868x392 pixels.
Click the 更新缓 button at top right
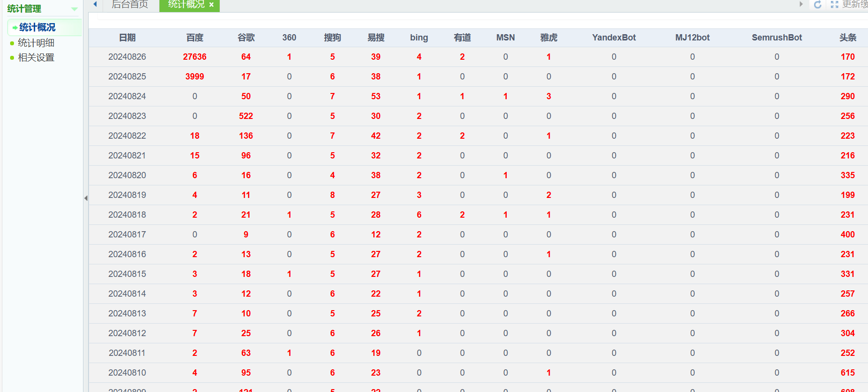855,5
